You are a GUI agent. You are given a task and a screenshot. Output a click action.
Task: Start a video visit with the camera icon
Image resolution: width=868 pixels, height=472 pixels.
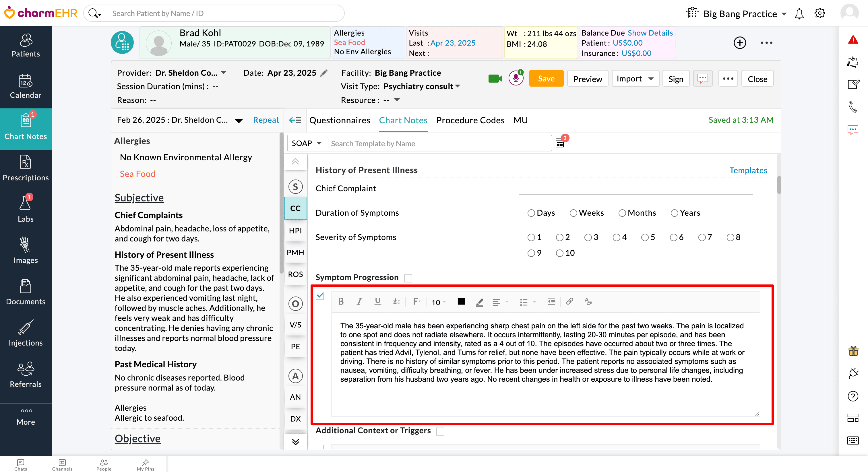[495, 79]
